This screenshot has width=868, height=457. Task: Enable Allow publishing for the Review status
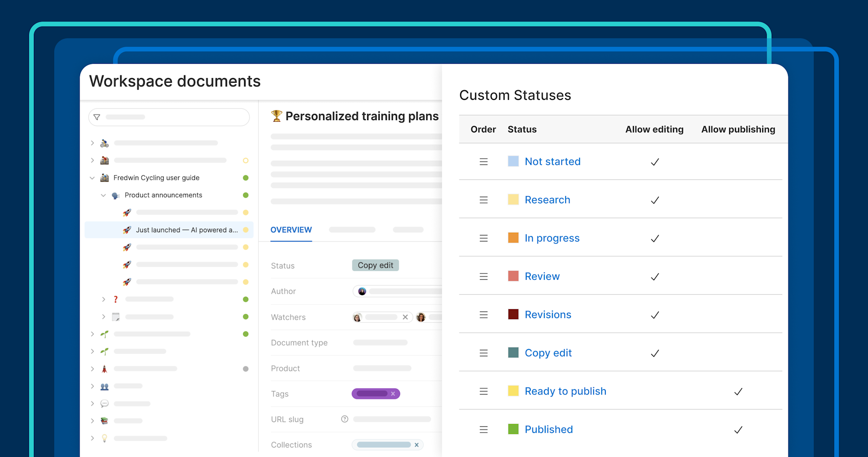[x=738, y=276]
